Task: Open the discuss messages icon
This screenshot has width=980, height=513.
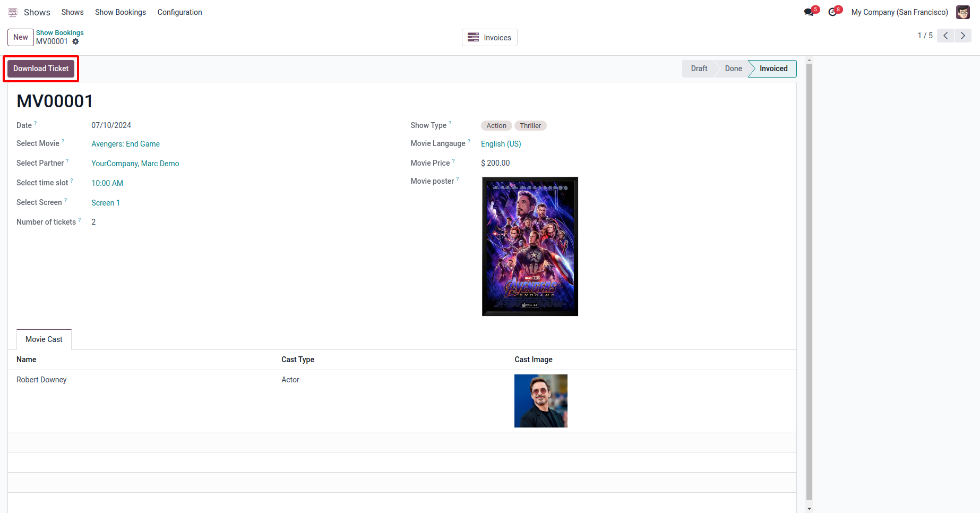Action: 809,12
